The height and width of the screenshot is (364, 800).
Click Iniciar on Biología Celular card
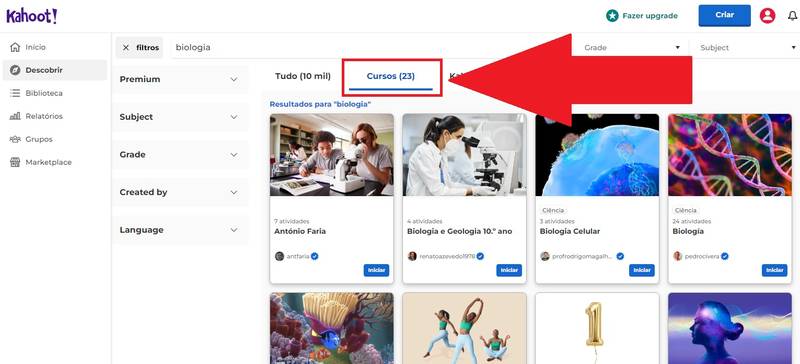click(642, 270)
